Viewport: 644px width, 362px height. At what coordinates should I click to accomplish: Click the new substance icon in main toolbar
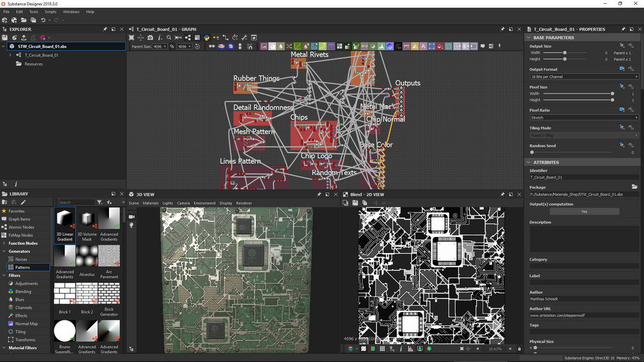click(x=5, y=20)
